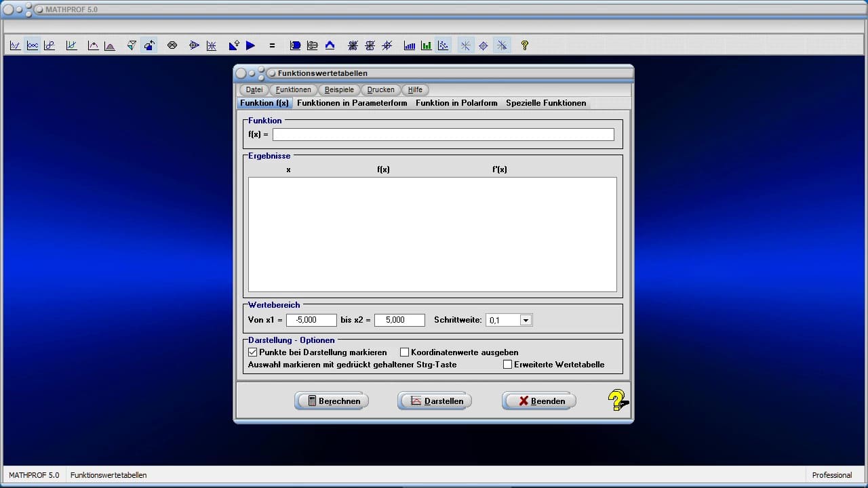Click the yellow help question mark in dialog
Image resolution: width=868 pixels, height=488 pixels.
coord(617,401)
